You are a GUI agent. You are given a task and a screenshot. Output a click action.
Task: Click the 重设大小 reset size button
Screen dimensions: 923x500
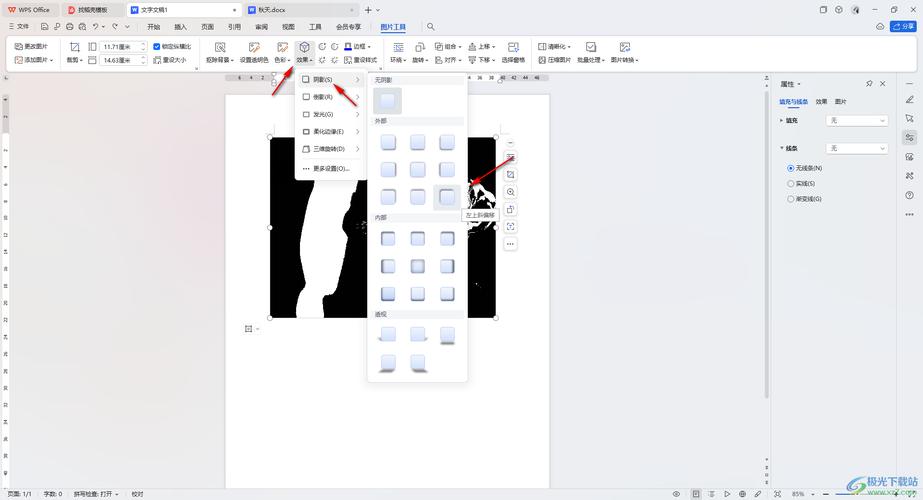[x=170, y=60]
